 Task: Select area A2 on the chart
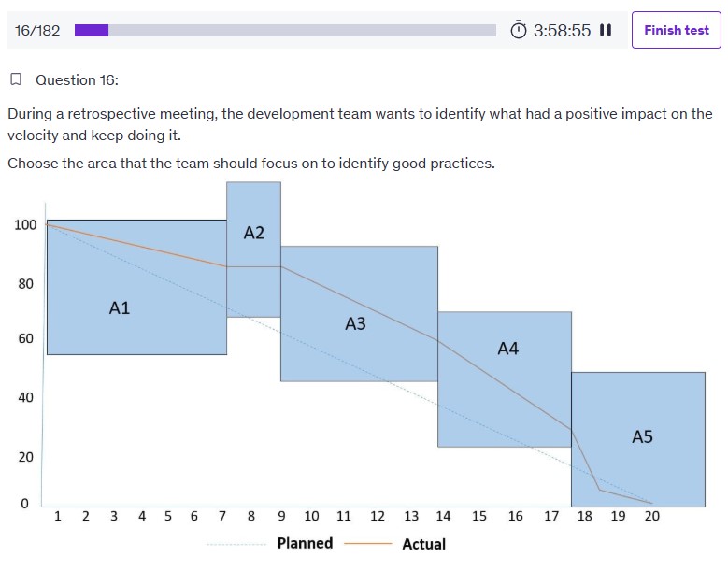253,233
